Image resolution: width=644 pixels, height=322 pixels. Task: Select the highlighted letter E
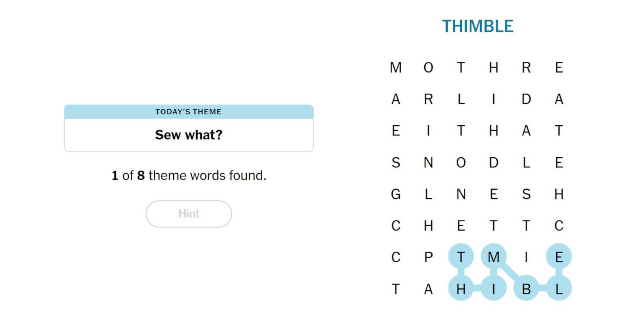[x=559, y=257]
